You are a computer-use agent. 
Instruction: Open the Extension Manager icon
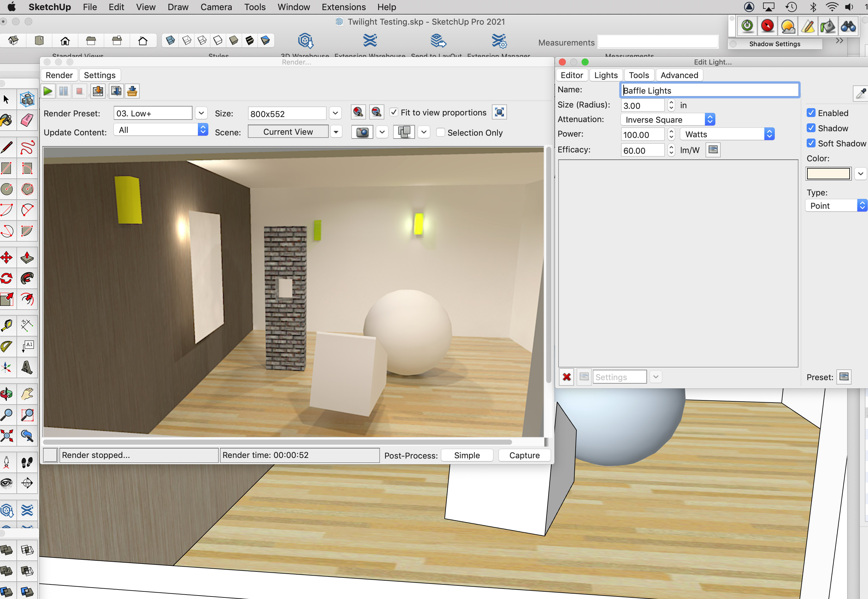click(499, 40)
